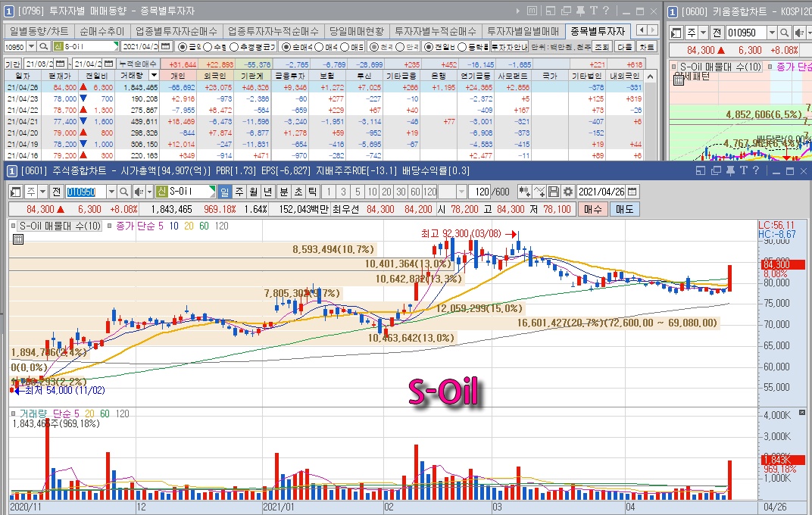Click search magnifier in 주식종합차트 toolbar
This screenshot has height=515, width=812.
coord(123,192)
